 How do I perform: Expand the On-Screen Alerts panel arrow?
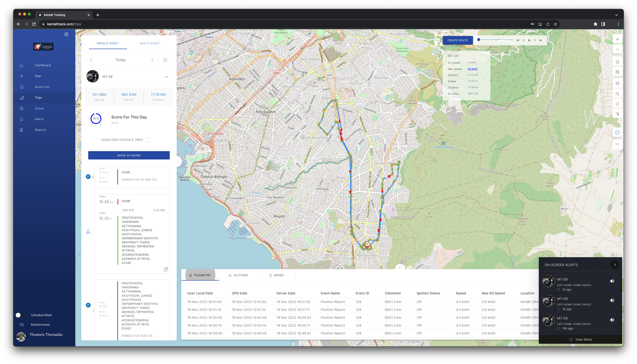(615, 265)
